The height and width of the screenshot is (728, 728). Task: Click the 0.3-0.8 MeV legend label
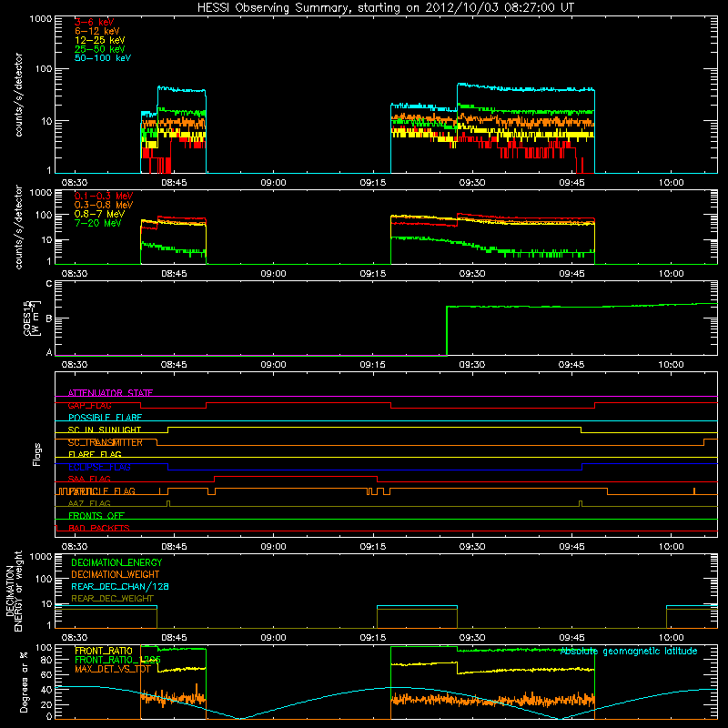[x=104, y=205]
